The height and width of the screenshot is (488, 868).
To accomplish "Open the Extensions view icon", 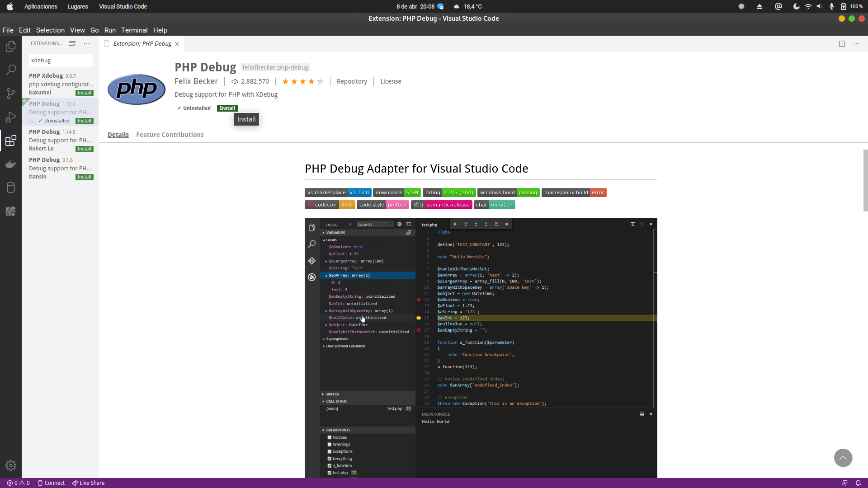I will pyautogui.click(x=11, y=141).
